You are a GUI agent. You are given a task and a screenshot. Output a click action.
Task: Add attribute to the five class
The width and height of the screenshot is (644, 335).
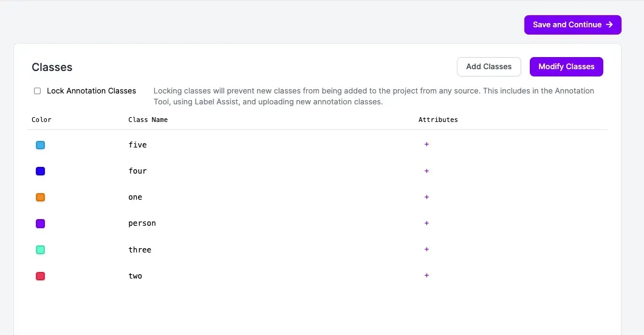(x=426, y=144)
